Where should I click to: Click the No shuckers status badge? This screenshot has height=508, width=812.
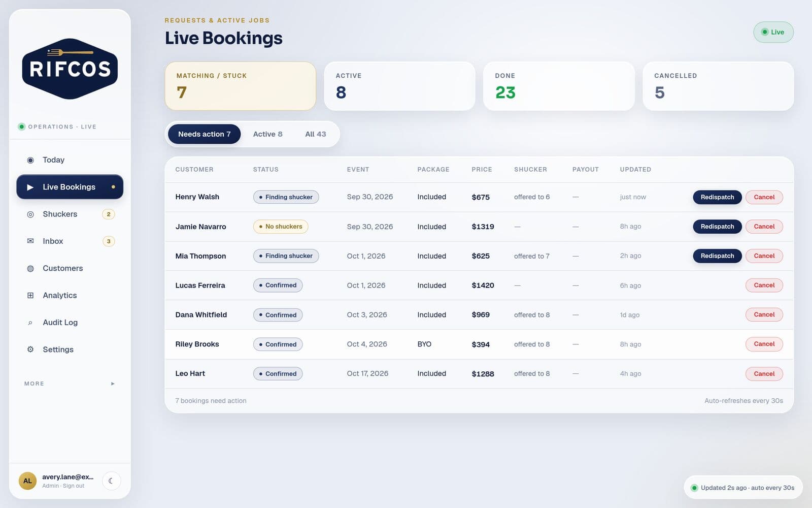(x=281, y=227)
